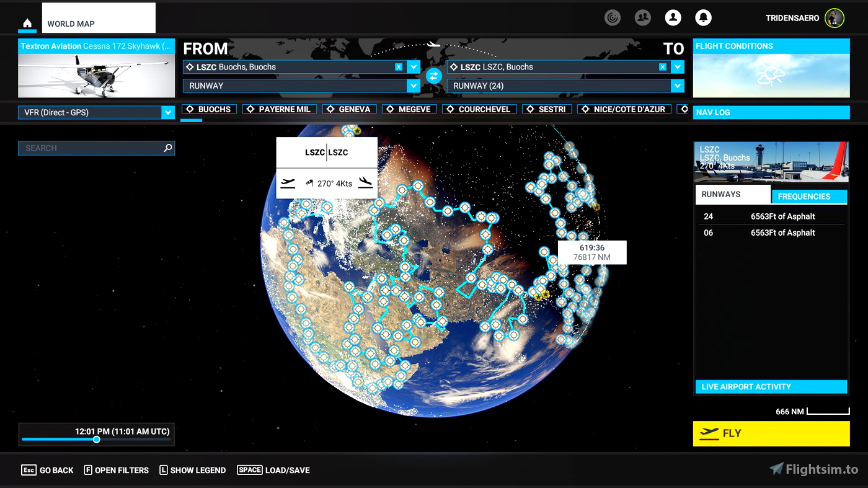The height and width of the screenshot is (488, 868).
Task: Click SHOW LEGEND option
Action: (193, 470)
